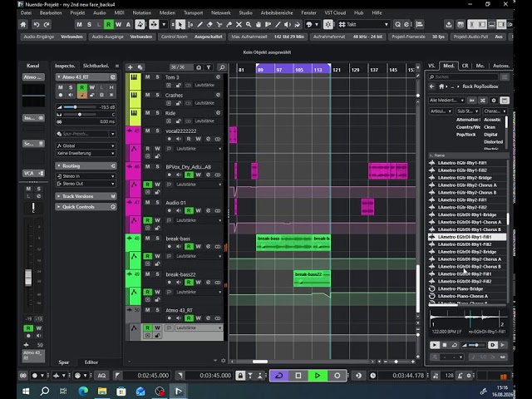The image size is (532, 399).
Task: Switch to Sichtbarkeit tab
Action: click(x=96, y=66)
